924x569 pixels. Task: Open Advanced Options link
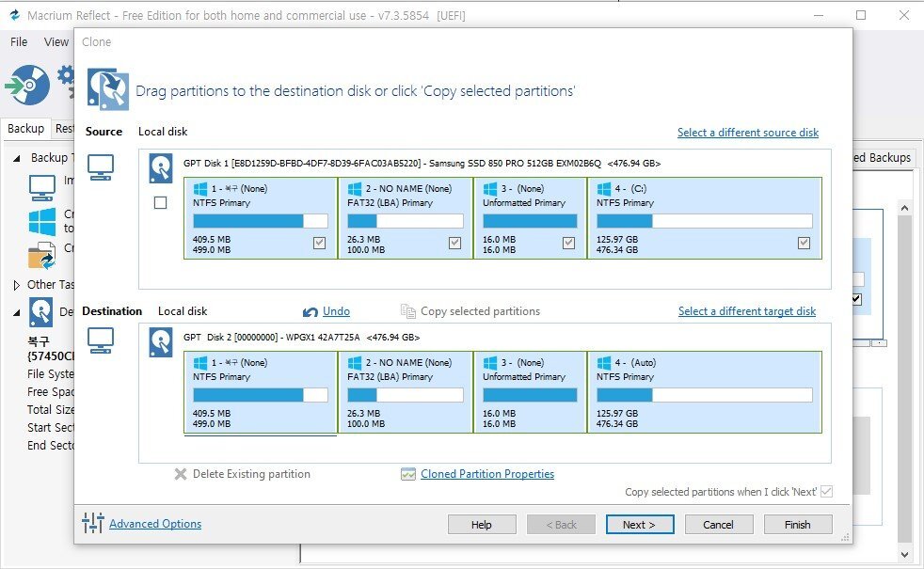pos(155,524)
